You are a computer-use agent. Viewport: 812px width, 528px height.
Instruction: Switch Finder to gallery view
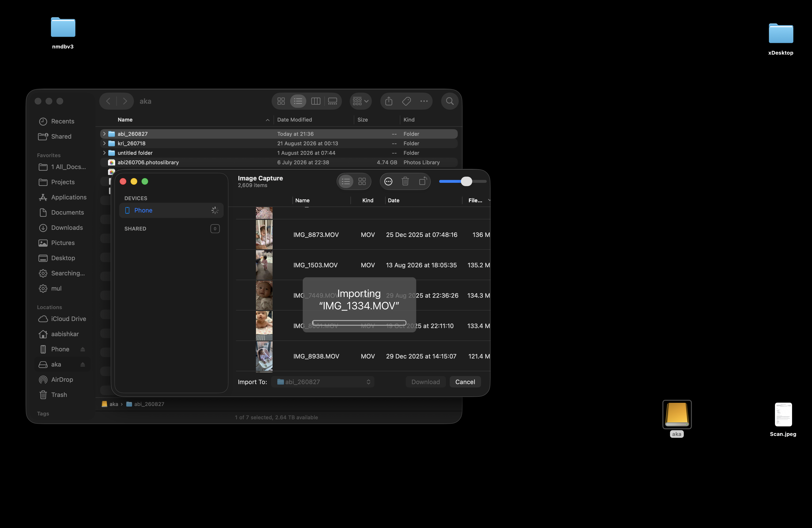332,101
